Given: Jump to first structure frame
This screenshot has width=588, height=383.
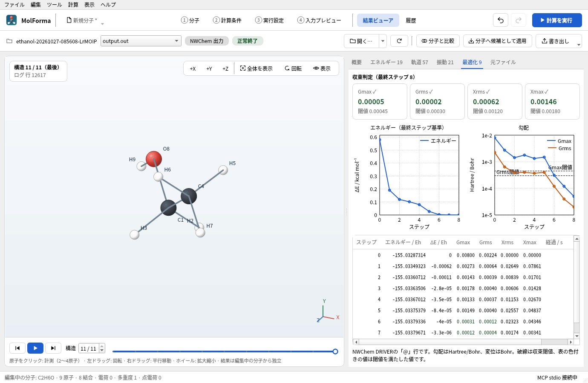Looking at the screenshot, I should point(17,348).
